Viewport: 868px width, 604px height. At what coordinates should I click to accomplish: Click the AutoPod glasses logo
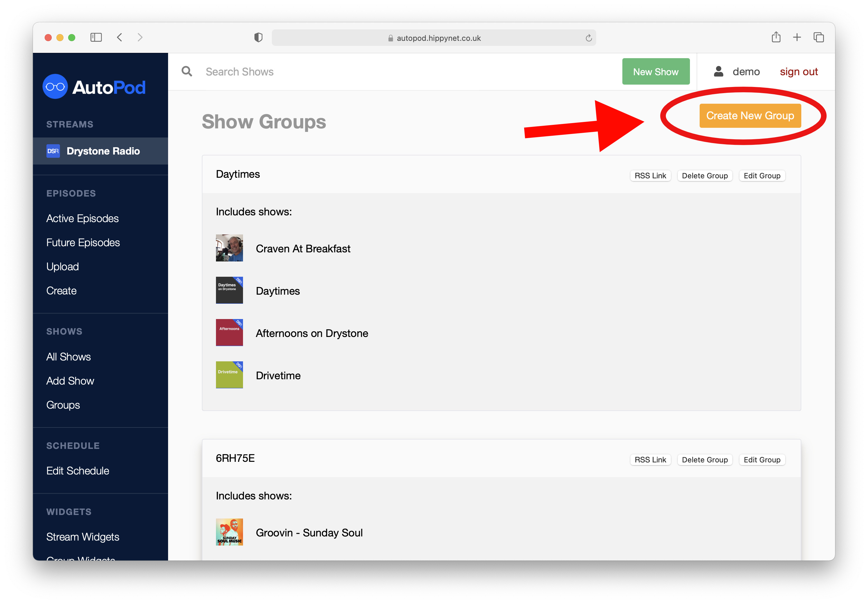55,87
